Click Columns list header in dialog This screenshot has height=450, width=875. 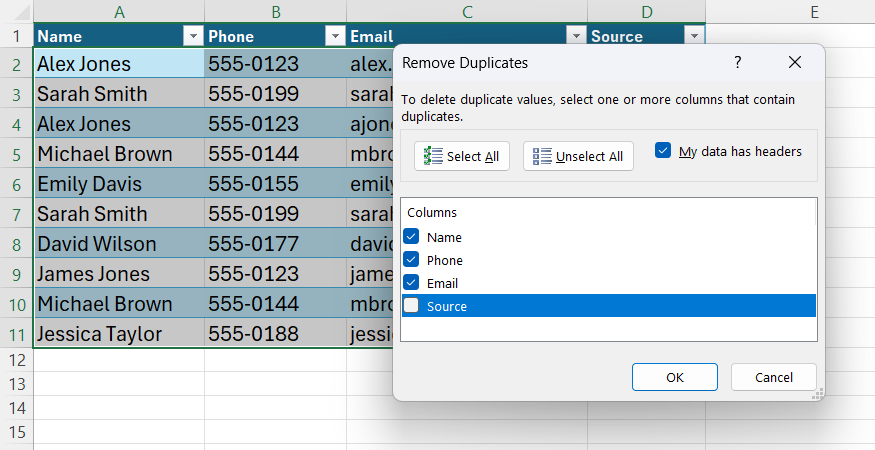click(608, 213)
